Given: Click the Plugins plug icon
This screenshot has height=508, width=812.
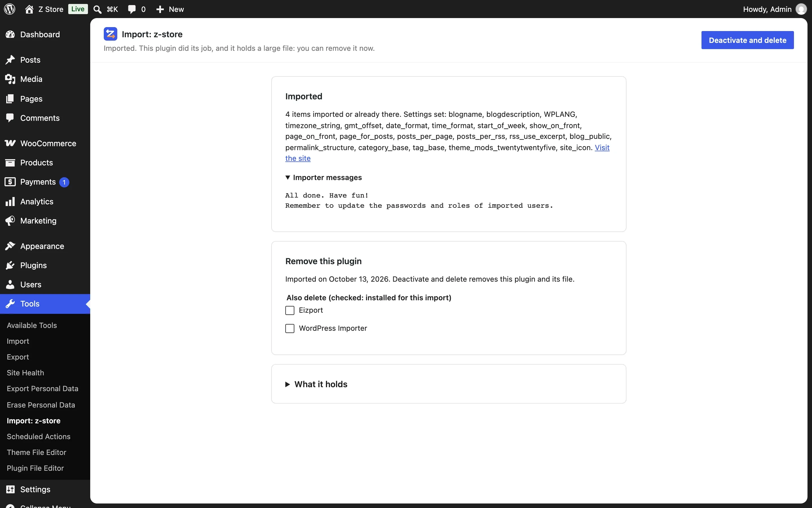Looking at the screenshot, I should click(10, 265).
